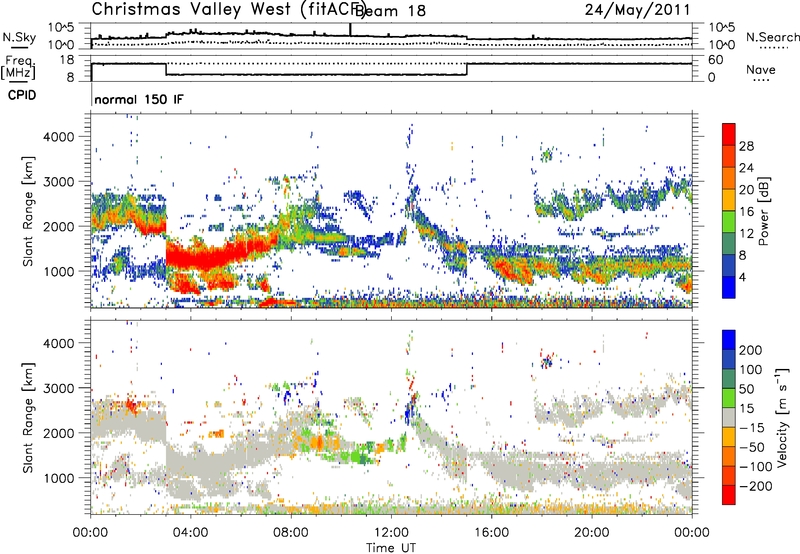Image resolution: width=800 pixels, height=554 pixels.
Task: Click the red swatch on Power colorbar
Action: (729, 134)
